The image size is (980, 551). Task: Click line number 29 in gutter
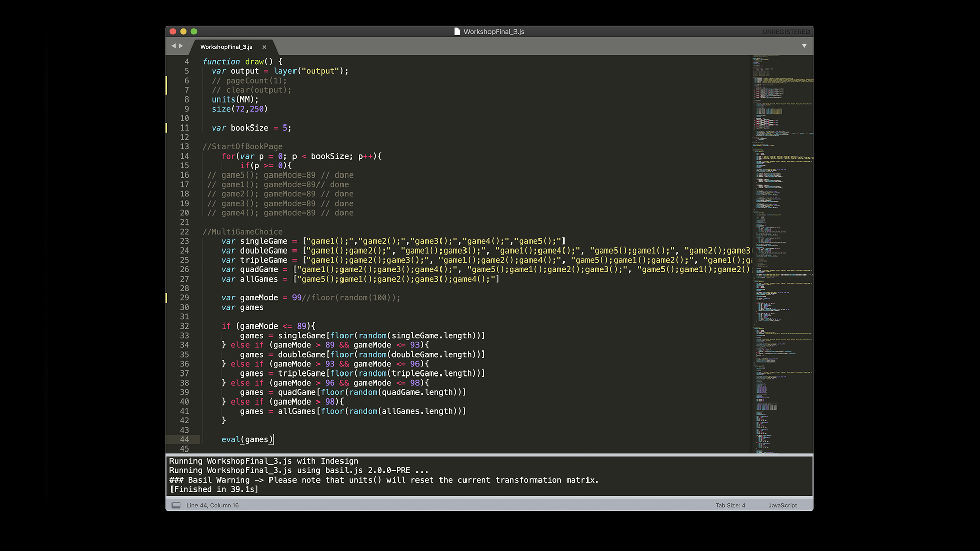(184, 297)
